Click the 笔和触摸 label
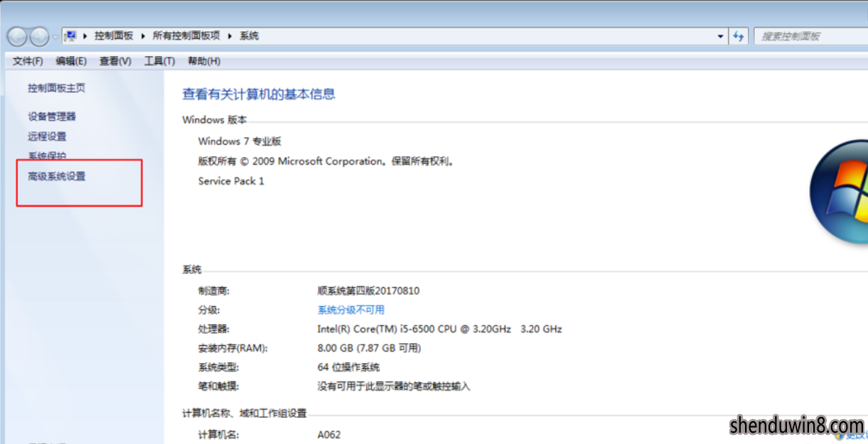 219,386
